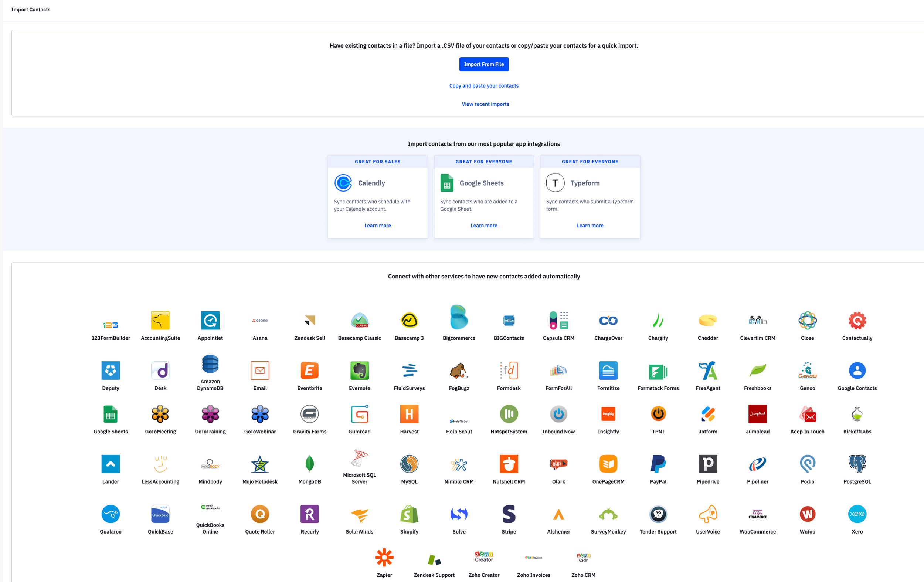Select the PostgreSQL elephant icon
The image size is (924, 582).
(x=857, y=464)
